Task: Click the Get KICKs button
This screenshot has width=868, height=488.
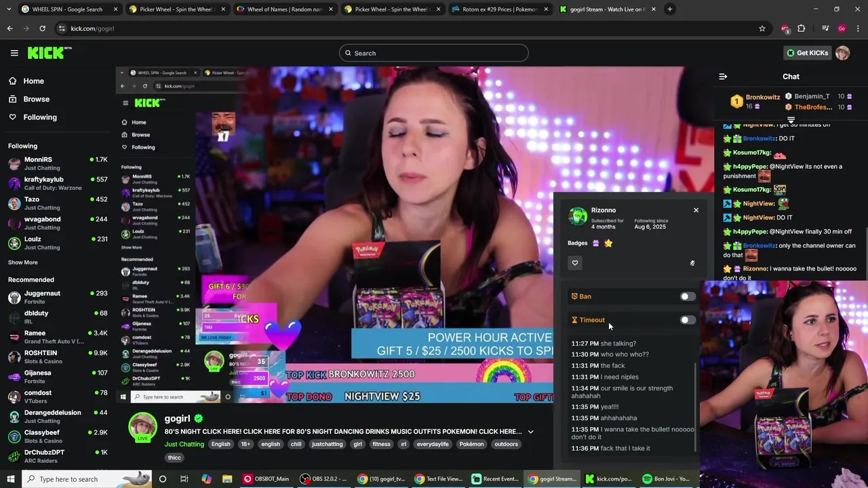Action: pyautogui.click(x=807, y=53)
